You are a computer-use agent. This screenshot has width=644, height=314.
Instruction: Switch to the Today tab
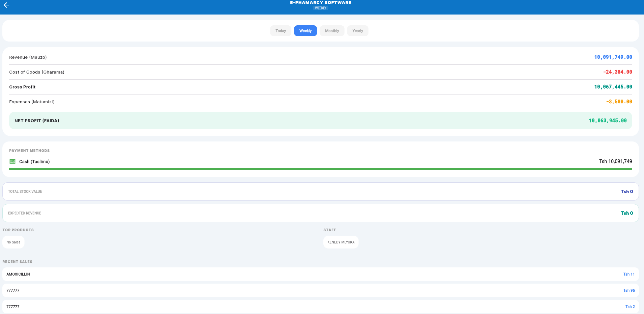click(x=281, y=31)
